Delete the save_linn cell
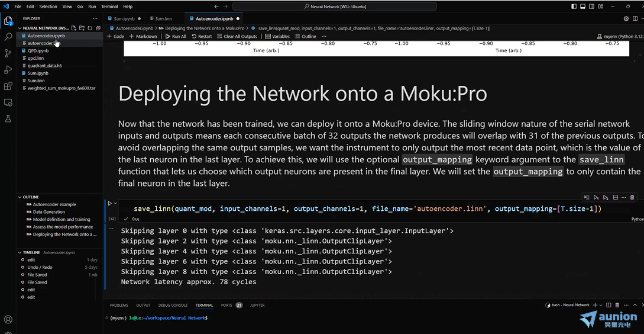Image resolution: width=644 pixels, height=334 pixels. [632, 197]
